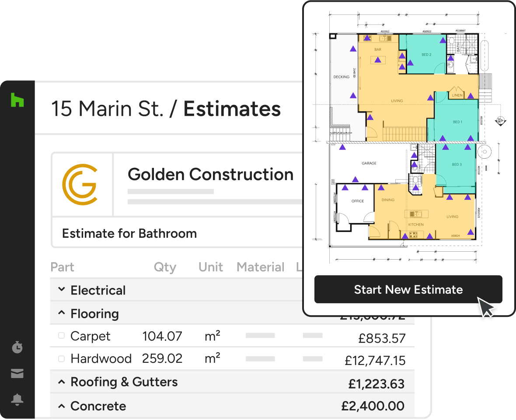Tick the Carpet row checkbox
This screenshot has width=516, height=420.
coord(62,336)
